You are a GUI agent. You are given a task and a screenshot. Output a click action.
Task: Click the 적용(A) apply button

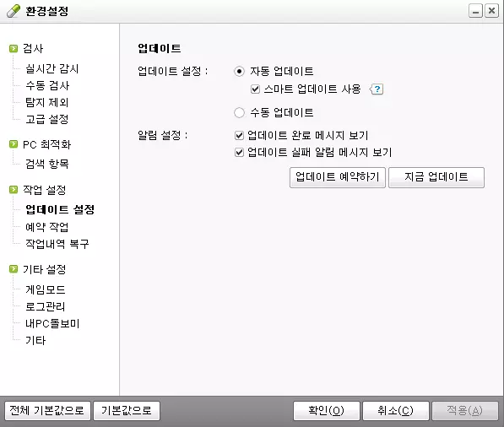[465, 411]
